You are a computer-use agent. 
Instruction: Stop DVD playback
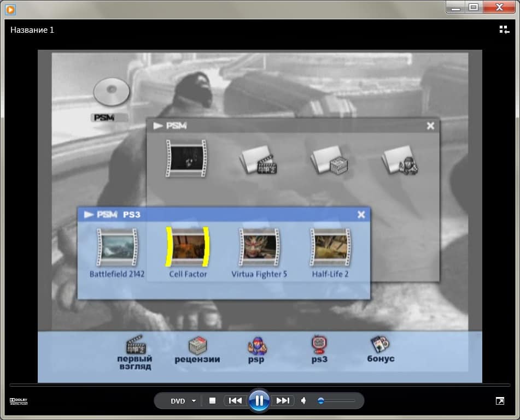coord(212,401)
